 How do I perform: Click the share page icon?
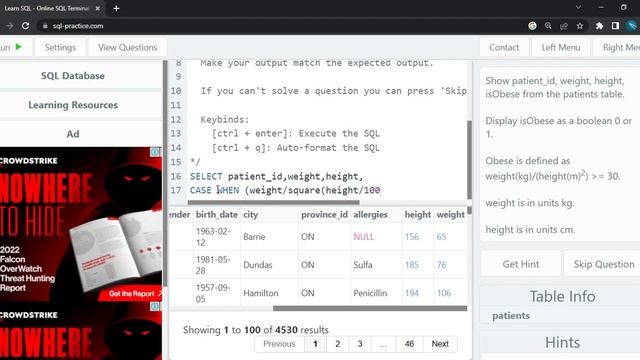(564, 26)
